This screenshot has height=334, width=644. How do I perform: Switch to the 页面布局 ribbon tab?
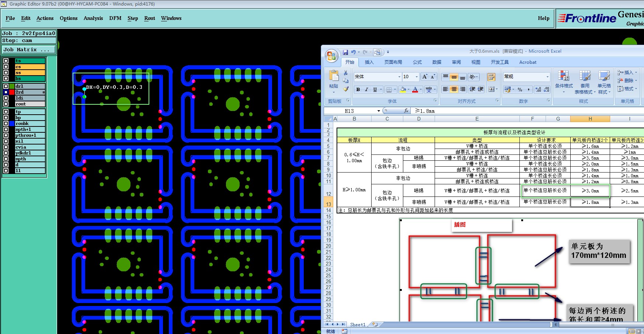click(x=393, y=62)
